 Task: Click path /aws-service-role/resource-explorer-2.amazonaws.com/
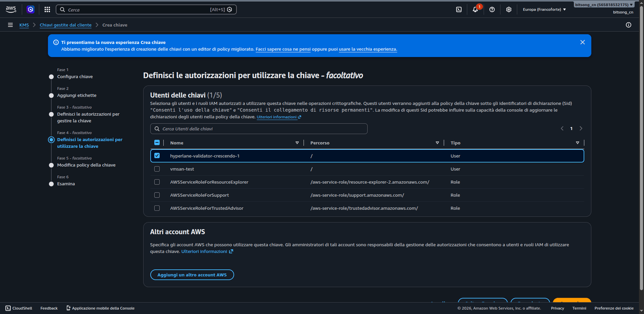click(370, 182)
